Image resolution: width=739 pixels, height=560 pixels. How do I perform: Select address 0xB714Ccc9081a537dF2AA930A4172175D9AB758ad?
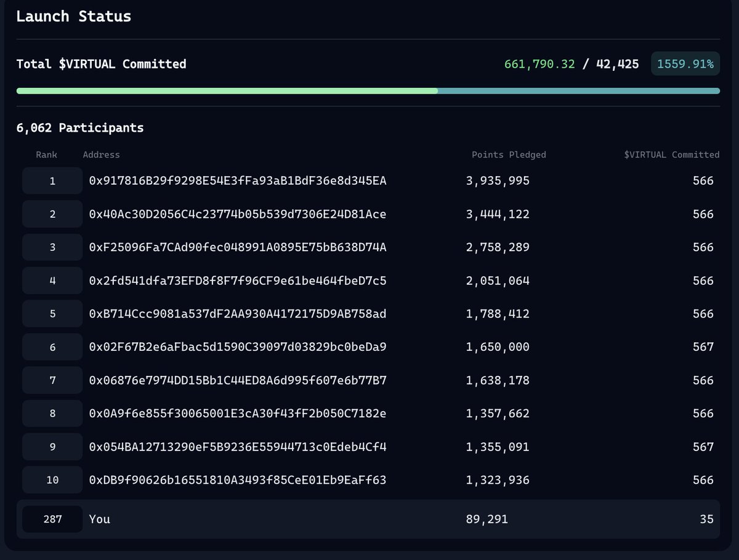[238, 314]
